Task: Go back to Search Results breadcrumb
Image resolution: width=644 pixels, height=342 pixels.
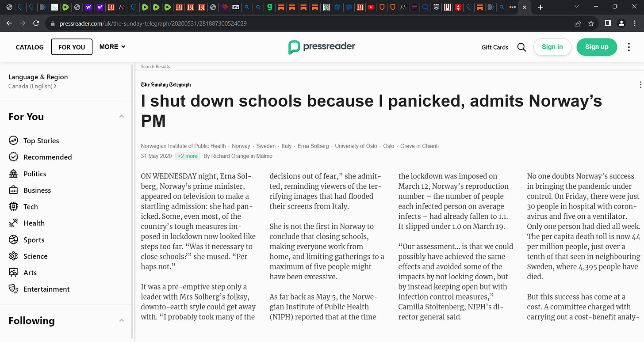Action: pyautogui.click(x=155, y=67)
